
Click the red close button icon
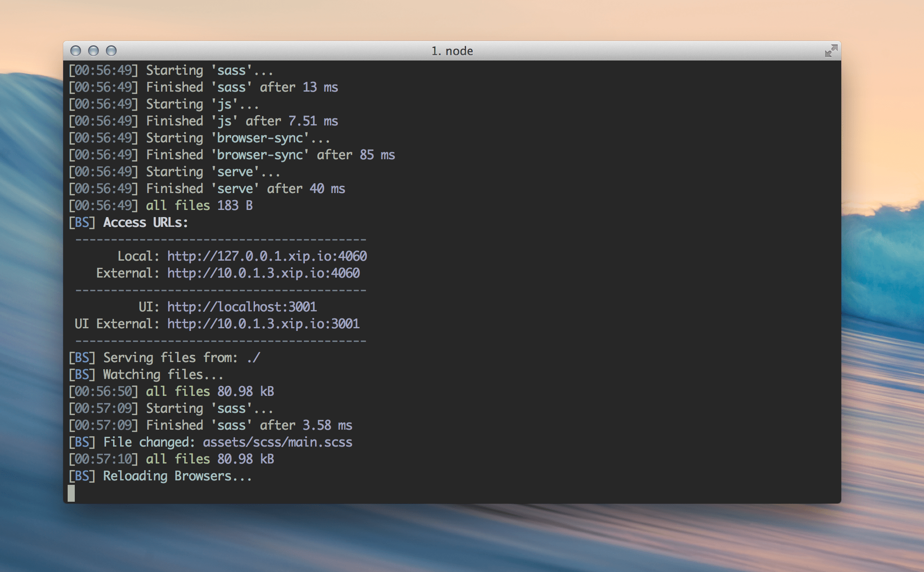[x=76, y=51]
